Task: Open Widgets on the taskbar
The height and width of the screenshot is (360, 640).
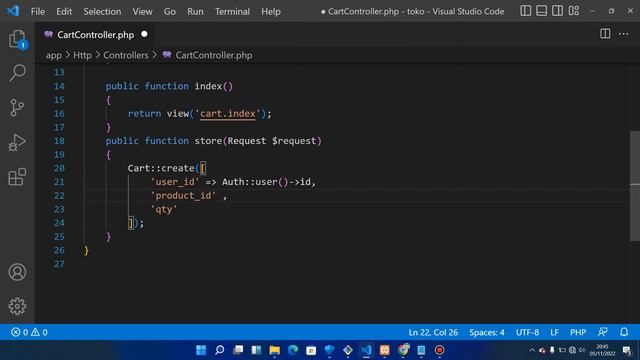Action: point(256,350)
